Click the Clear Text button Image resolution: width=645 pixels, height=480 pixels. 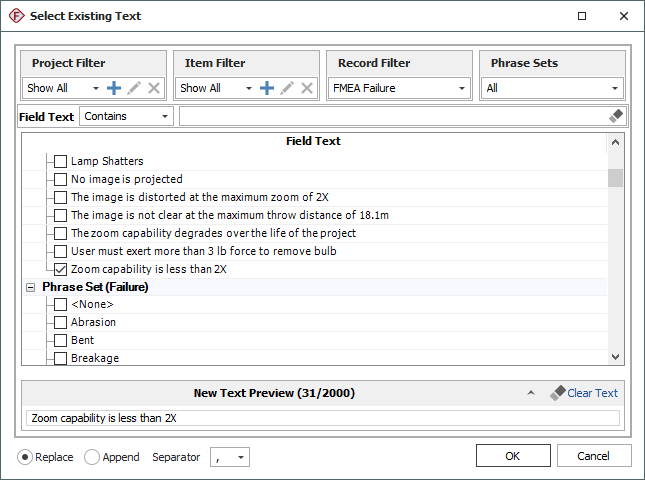tap(584, 393)
